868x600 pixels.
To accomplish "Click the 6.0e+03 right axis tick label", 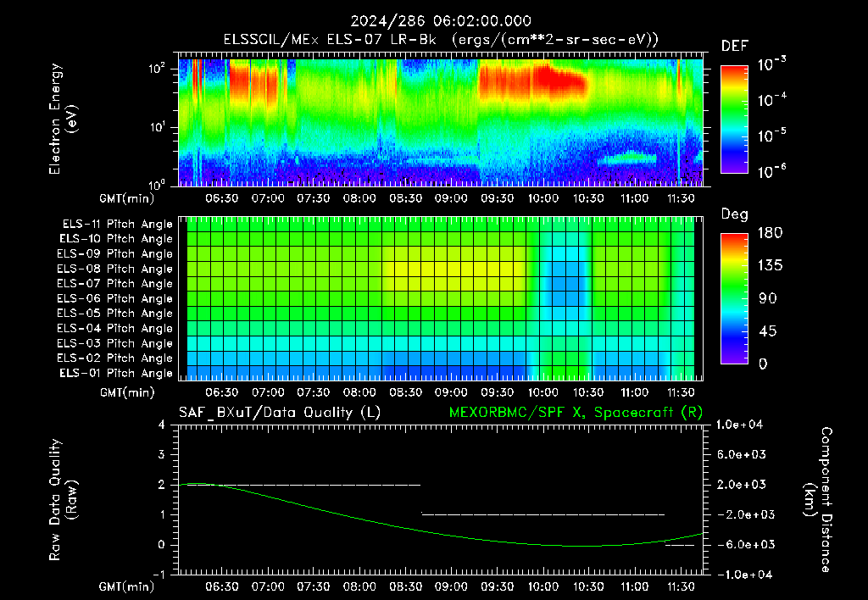I will 742,454.
